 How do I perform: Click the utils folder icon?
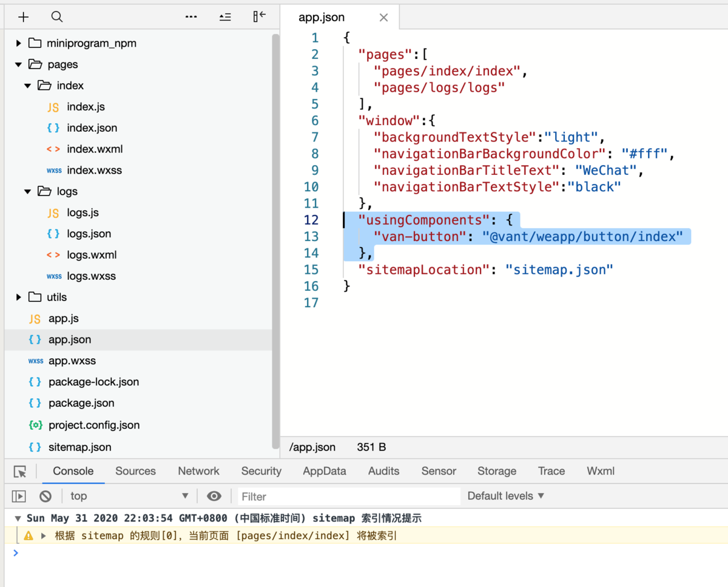(35, 297)
